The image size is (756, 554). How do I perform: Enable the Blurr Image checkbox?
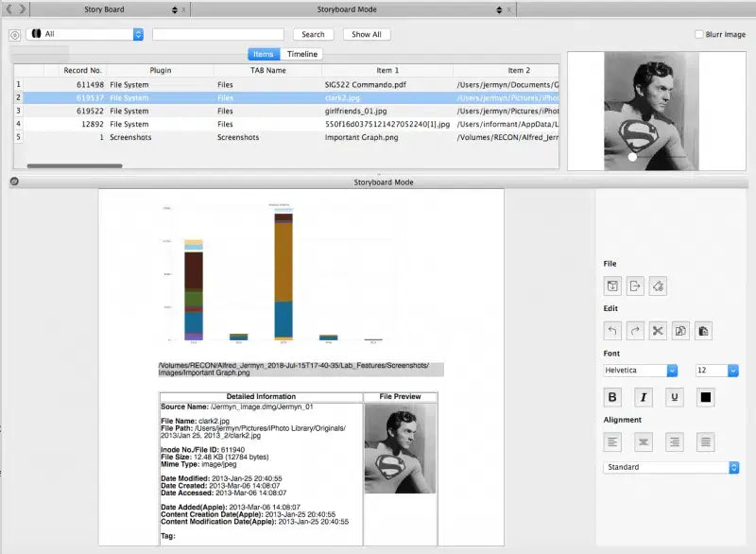[x=698, y=34]
